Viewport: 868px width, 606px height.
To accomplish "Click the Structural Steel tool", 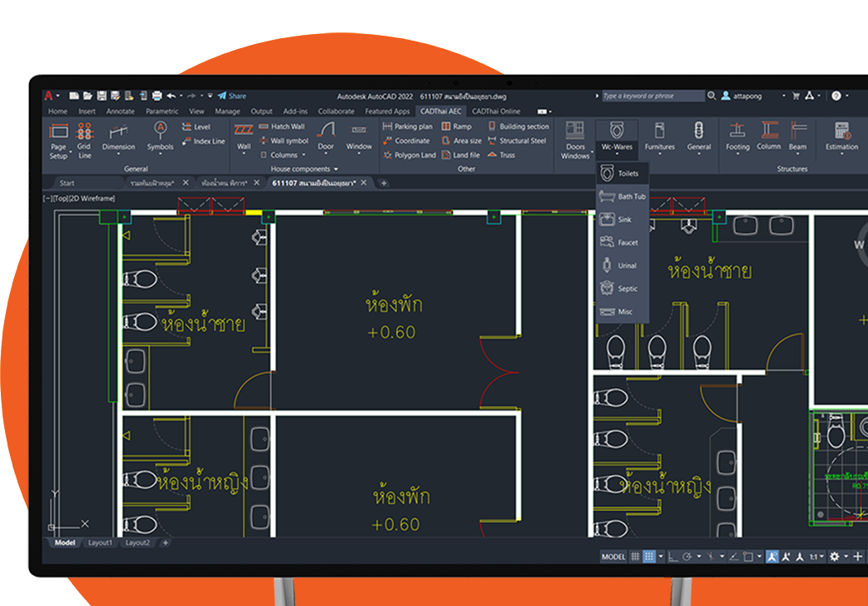I will tap(517, 141).
